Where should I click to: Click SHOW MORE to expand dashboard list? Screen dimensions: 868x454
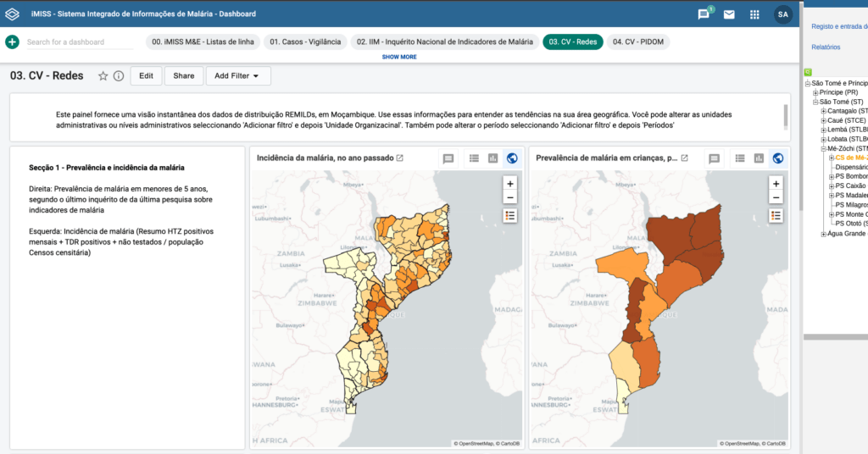pos(399,57)
